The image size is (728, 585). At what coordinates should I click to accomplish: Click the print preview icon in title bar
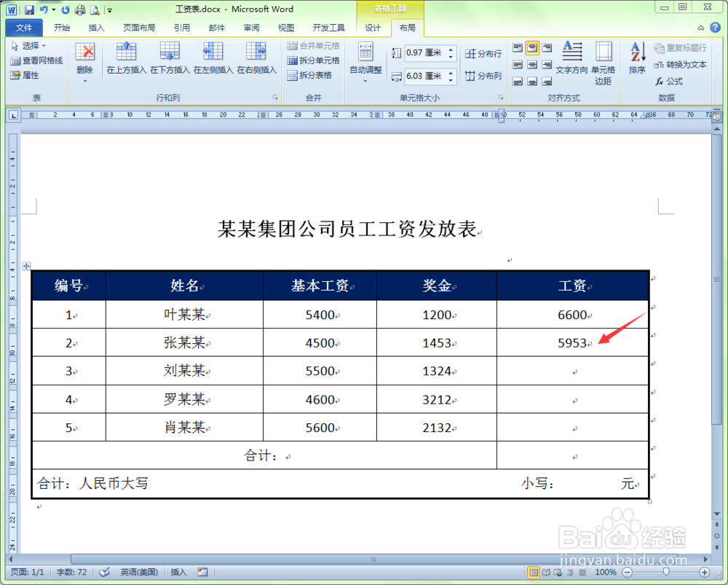[95, 9]
